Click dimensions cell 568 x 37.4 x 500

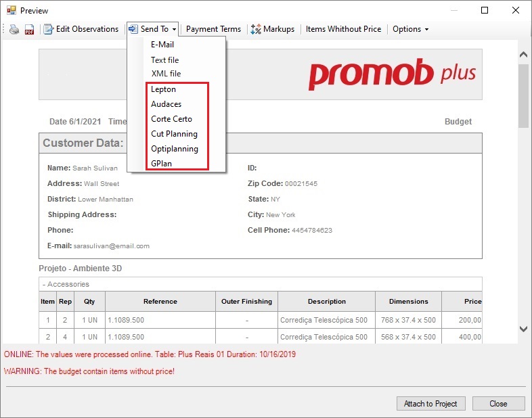(x=408, y=337)
